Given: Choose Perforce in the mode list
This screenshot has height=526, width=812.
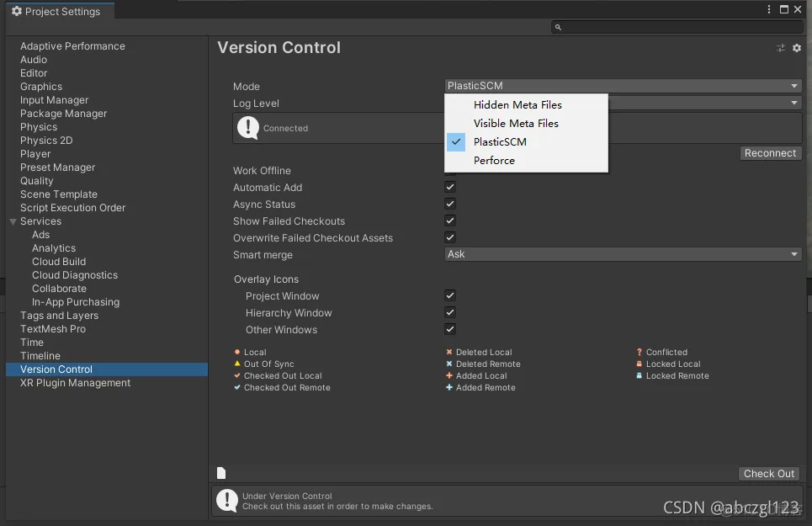Looking at the screenshot, I should (x=526, y=161).
